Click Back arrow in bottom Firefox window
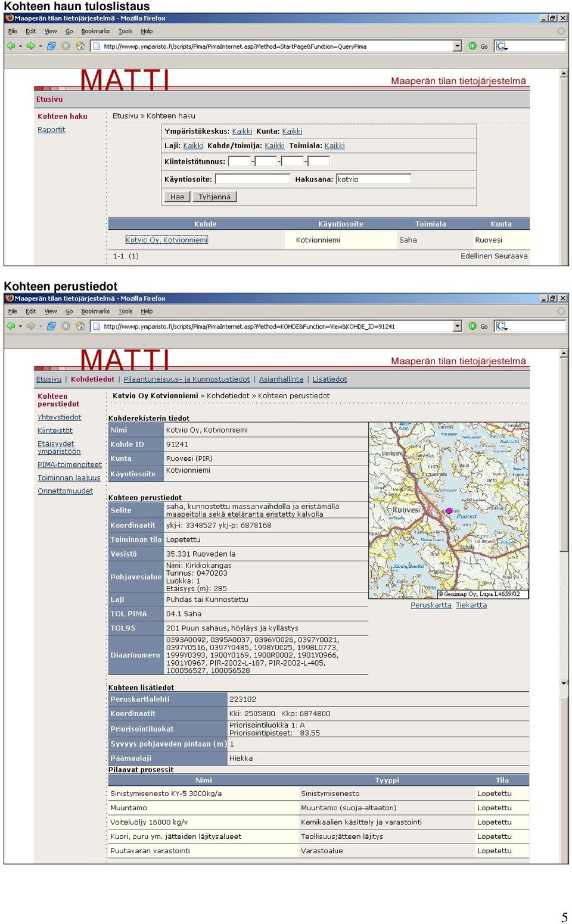Screen dimensions: 572x924 11,326
